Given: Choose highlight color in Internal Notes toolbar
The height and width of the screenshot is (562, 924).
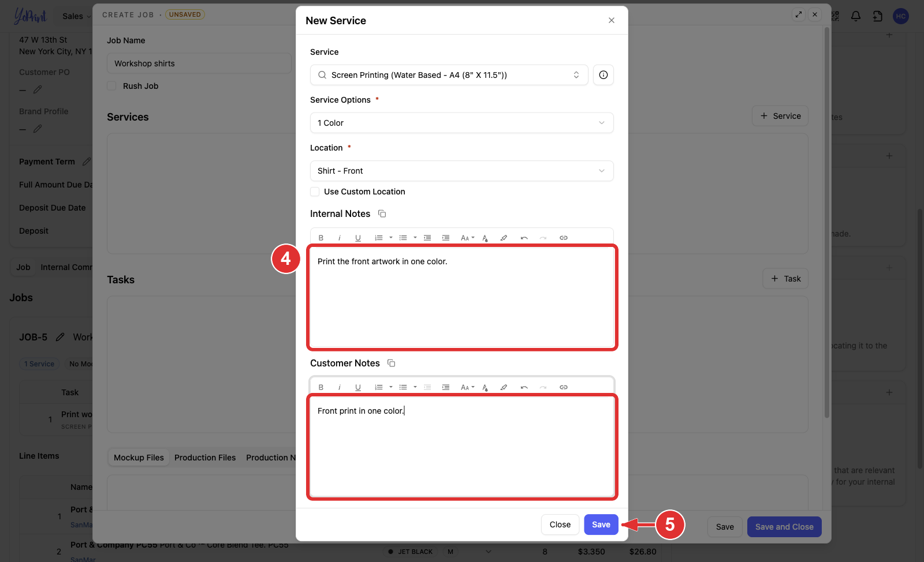Looking at the screenshot, I should 504,238.
